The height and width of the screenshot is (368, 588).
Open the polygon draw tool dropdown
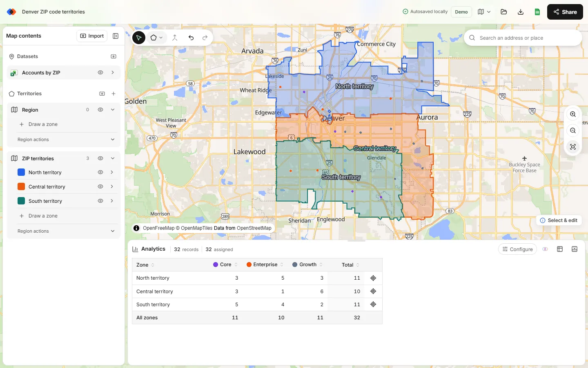coord(156,38)
